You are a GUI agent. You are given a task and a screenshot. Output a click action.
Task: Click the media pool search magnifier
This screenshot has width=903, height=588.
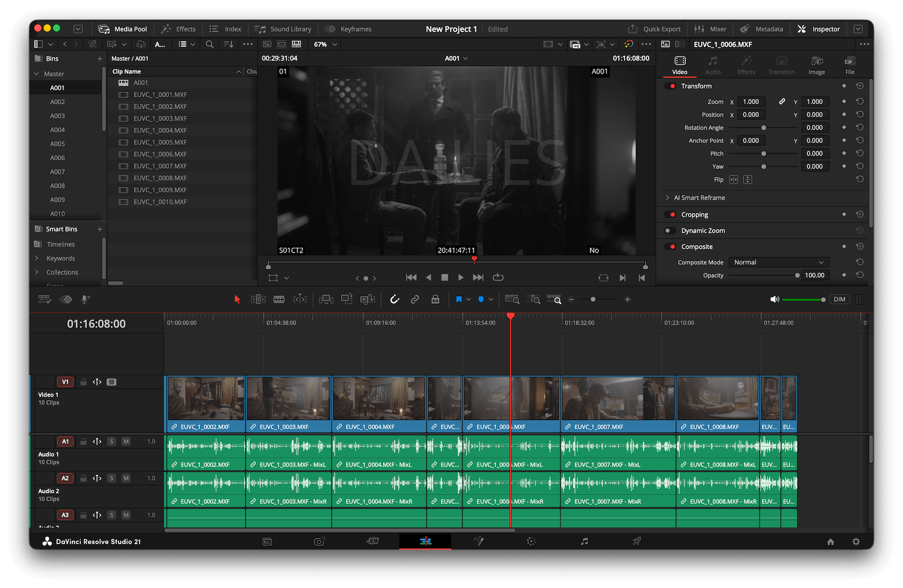[210, 44]
